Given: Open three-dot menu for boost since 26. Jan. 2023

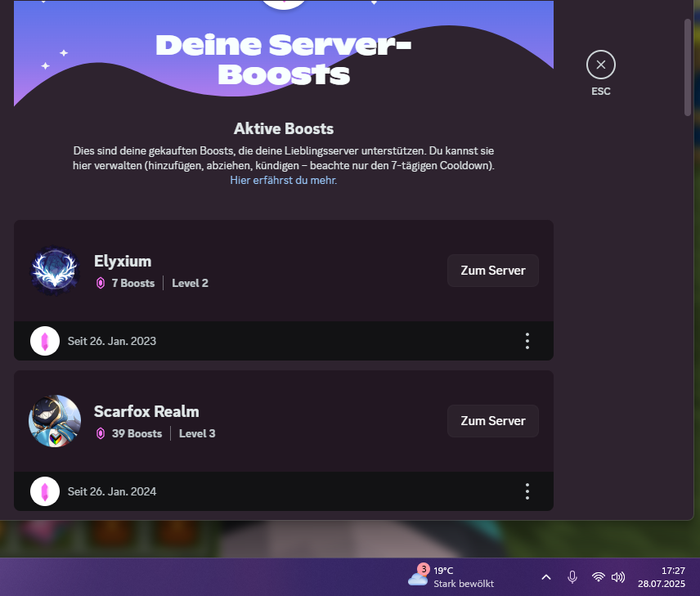Looking at the screenshot, I should 527,341.
